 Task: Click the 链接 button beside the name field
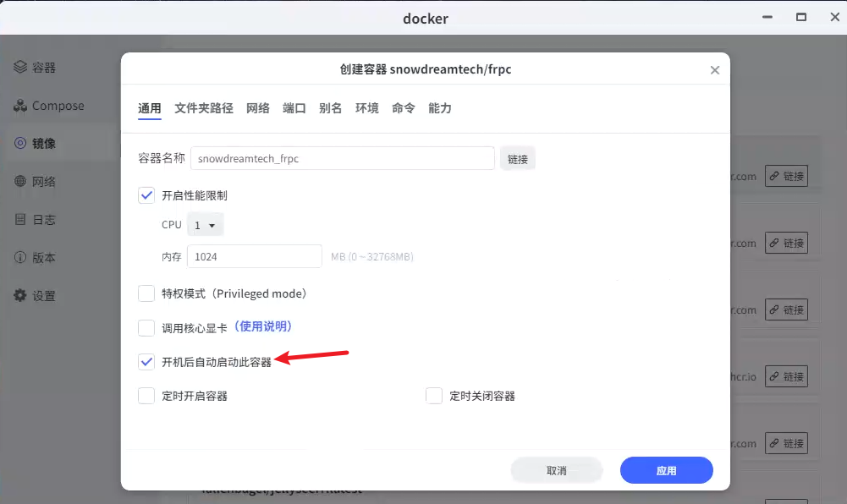coord(517,158)
